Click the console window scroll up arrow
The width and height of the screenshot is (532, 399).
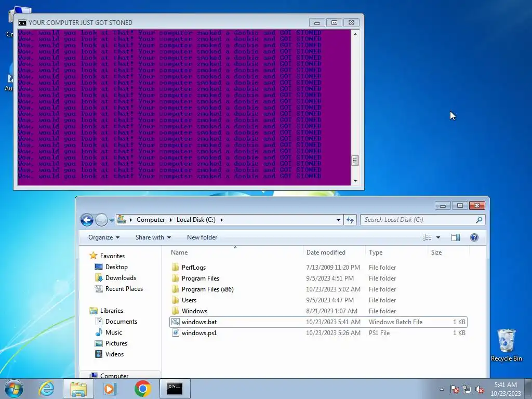(x=355, y=34)
